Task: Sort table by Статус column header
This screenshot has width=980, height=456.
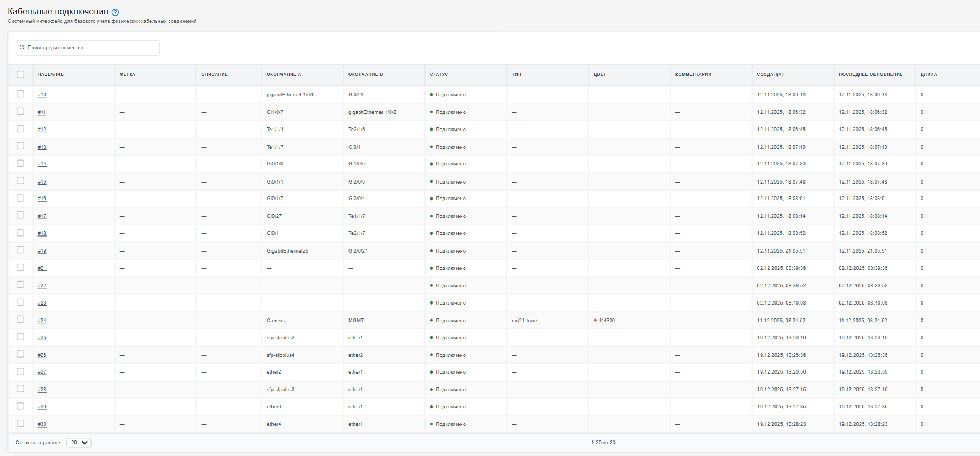Action: (x=439, y=74)
